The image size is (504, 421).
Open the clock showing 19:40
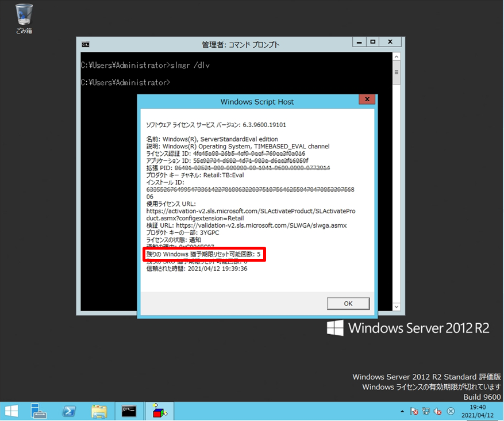coord(478,411)
